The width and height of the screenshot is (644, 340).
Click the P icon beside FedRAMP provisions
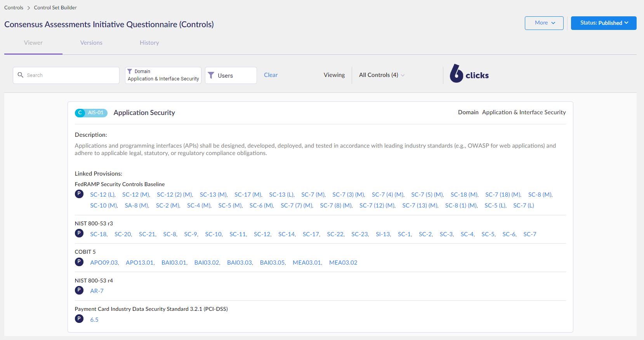tap(79, 194)
